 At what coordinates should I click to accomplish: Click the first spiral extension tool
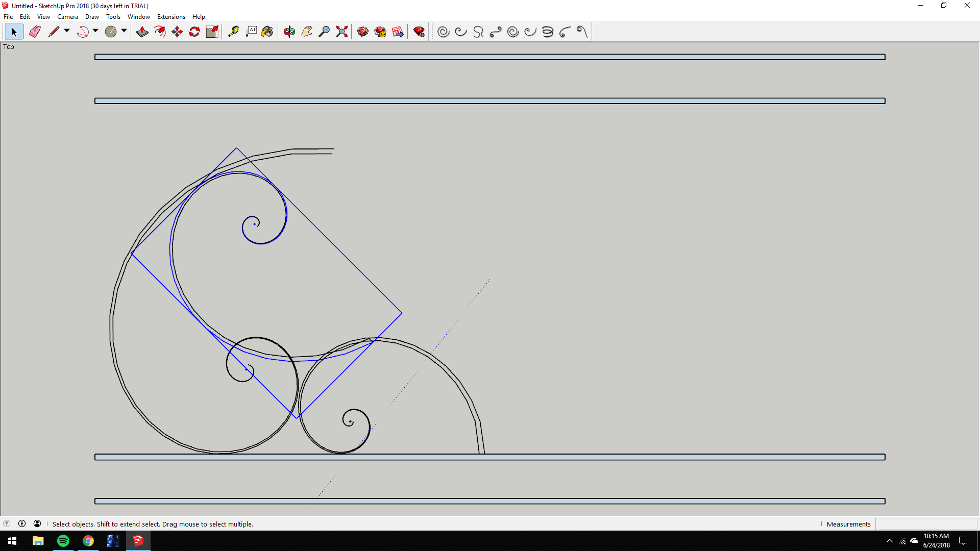click(x=444, y=32)
